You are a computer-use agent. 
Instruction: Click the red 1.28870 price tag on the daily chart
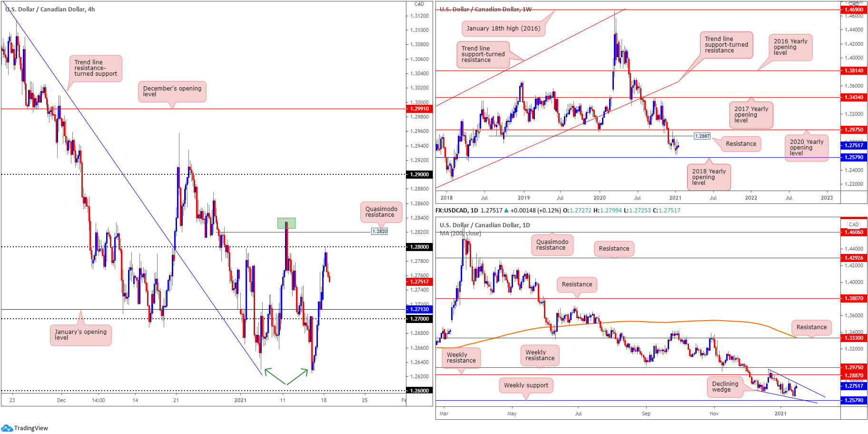853,375
